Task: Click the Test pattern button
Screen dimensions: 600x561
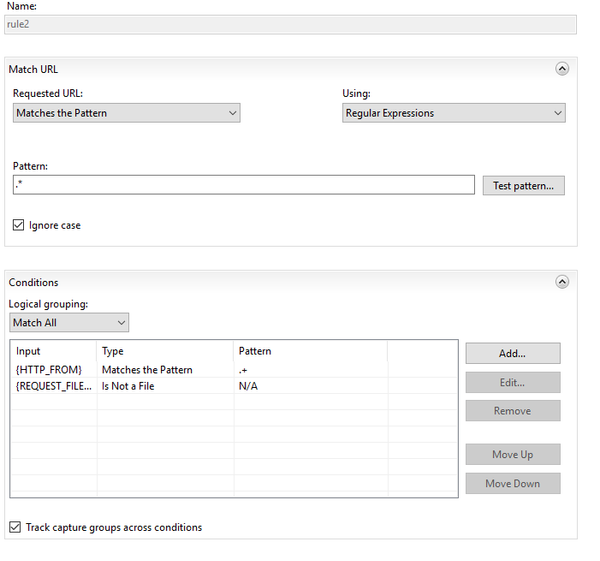Action: (x=523, y=186)
